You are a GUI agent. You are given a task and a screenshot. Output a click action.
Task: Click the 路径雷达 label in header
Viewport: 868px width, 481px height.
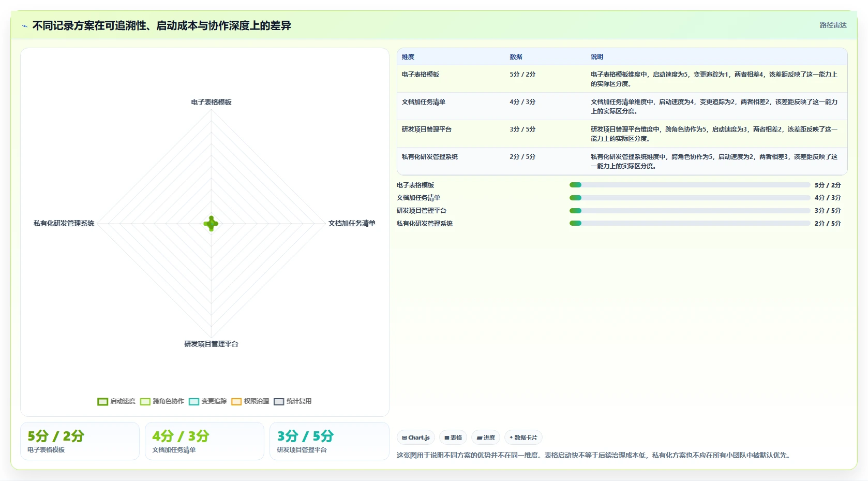[833, 25]
